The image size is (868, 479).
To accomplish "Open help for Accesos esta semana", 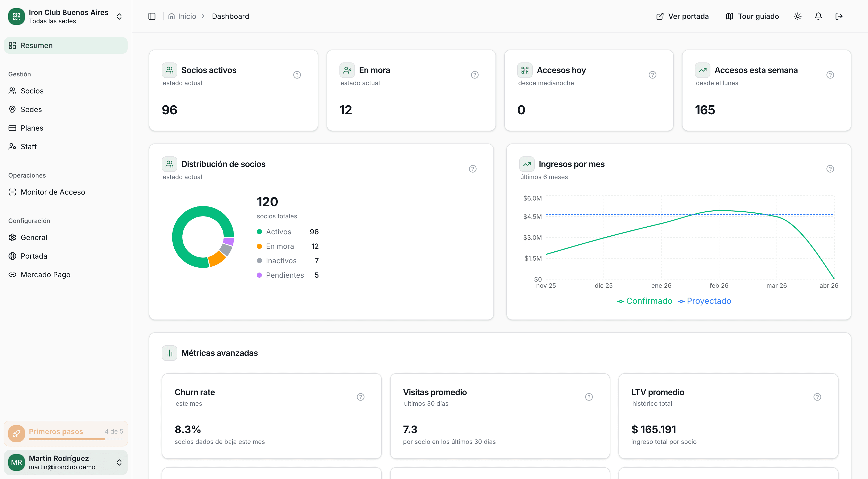I will coord(830,75).
